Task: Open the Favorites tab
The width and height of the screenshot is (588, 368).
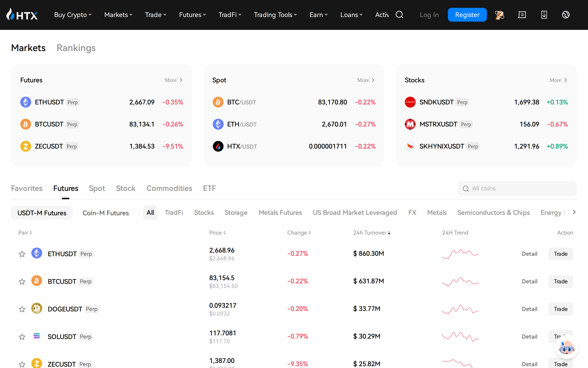Action: pyautogui.click(x=27, y=188)
